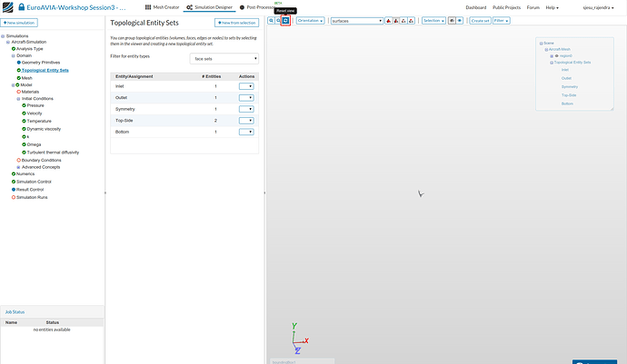Collapse the Simulations root tree node
This screenshot has width=627, height=364.
point(3,36)
